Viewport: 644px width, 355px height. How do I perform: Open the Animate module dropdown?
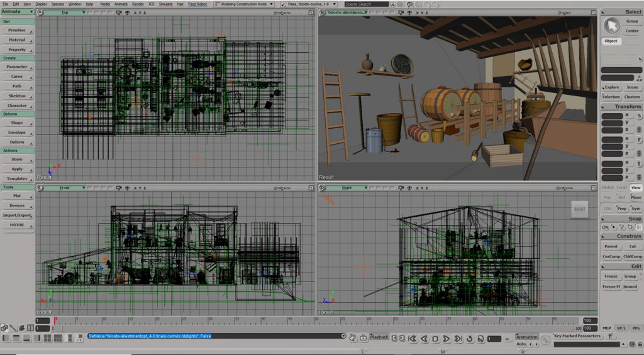click(18, 11)
